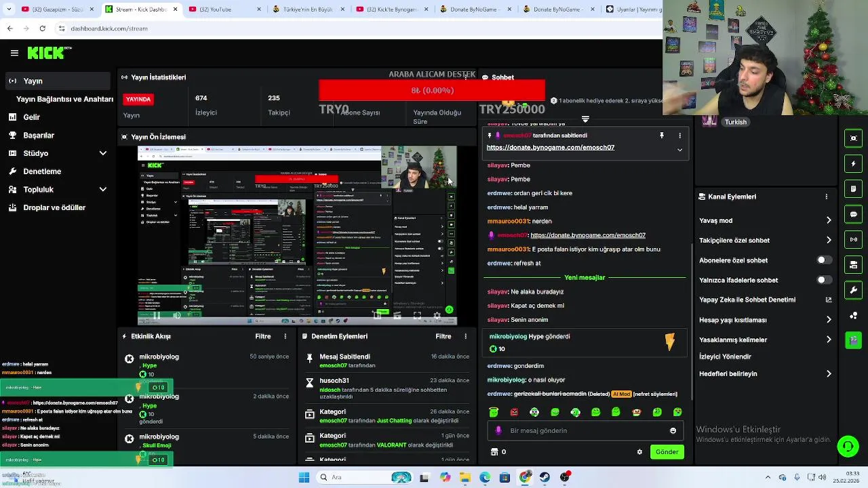Open Yayın Bağlantısı ve Anahtarı
The width and height of the screenshot is (868, 488).
[x=64, y=99]
